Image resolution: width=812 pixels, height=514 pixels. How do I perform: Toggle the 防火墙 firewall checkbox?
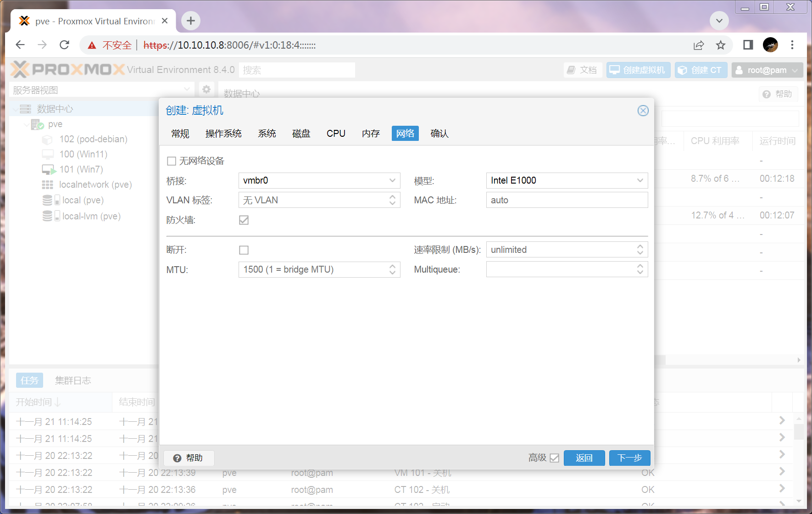[x=244, y=220]
